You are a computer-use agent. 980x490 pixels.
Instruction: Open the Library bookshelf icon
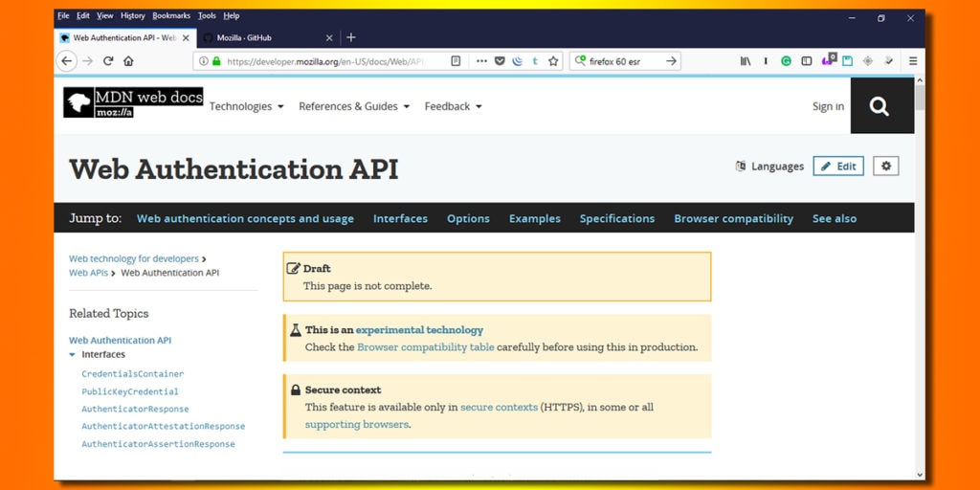pos(745,61)
